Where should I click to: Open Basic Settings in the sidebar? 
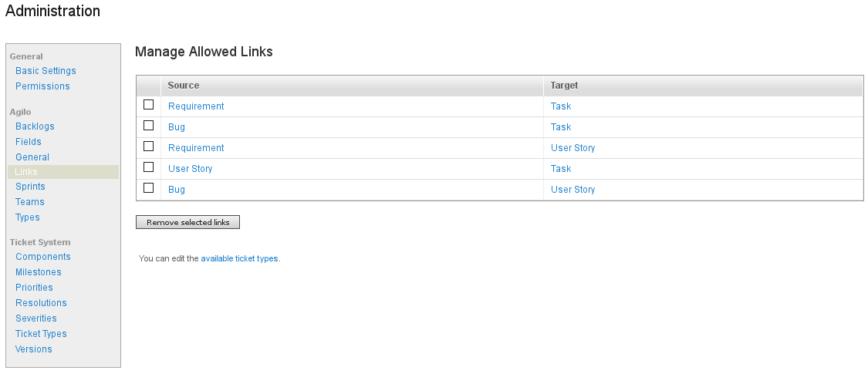(x=46, y=71)
